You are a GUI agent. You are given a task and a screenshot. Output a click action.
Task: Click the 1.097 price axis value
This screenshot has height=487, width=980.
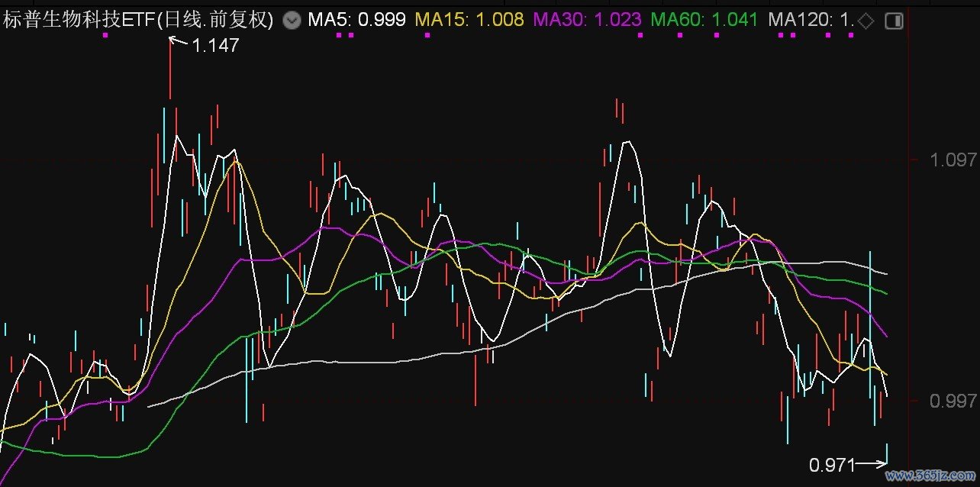point(953,160)
